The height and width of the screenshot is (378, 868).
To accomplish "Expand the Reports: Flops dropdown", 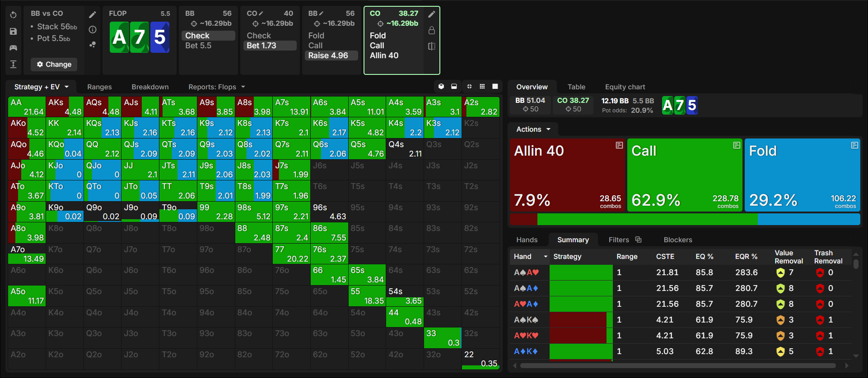I will (217, 87).
